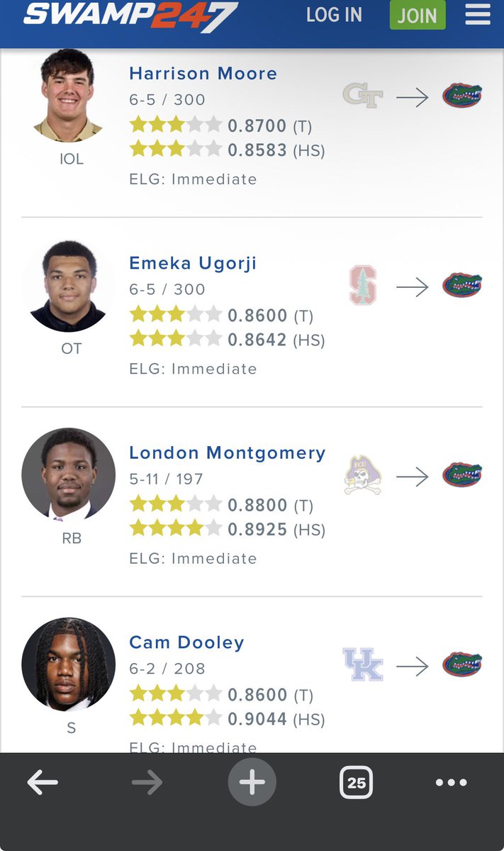Open the hamburger menu icon
Screen dimensions: 504x851
[478, 15]
